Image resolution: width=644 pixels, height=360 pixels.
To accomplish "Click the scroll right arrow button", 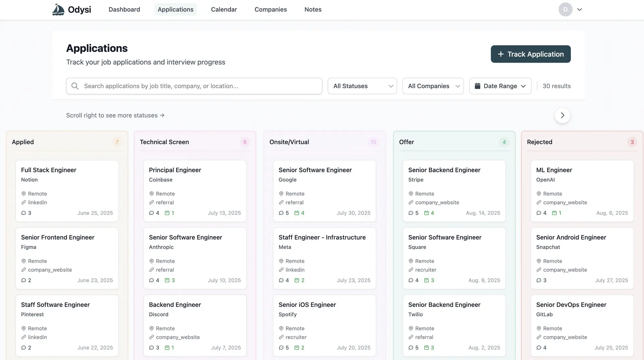I will tap(562, 115).
